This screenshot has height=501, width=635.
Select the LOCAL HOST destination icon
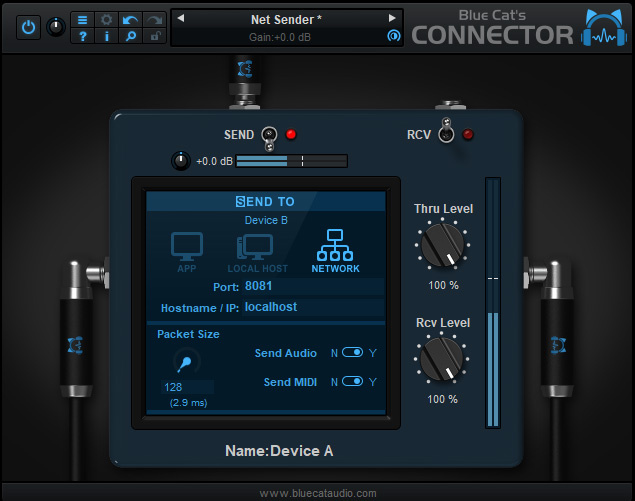click(257, 253)
